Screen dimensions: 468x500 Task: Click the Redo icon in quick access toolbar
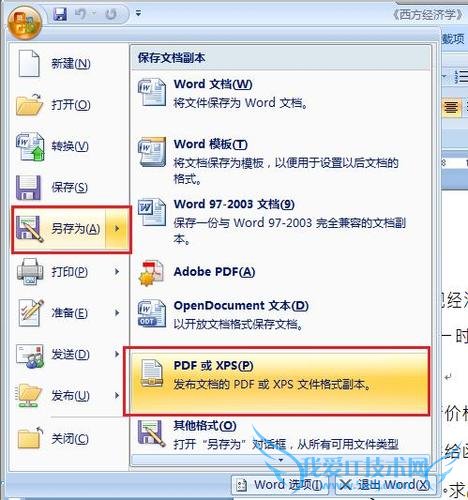(x=111, y=14)
